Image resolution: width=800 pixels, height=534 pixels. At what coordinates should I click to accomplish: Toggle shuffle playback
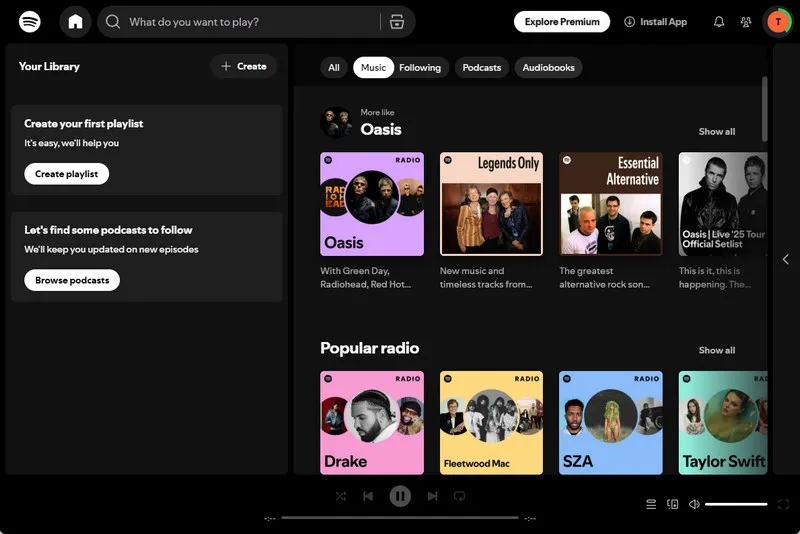pos(341,496)
